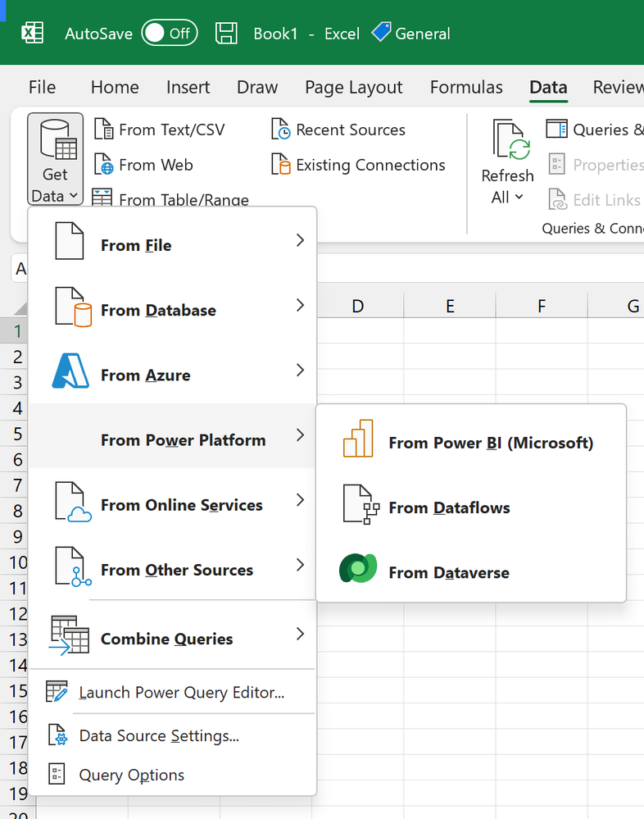Click the From Web globe icon

[x=104, y=165]
